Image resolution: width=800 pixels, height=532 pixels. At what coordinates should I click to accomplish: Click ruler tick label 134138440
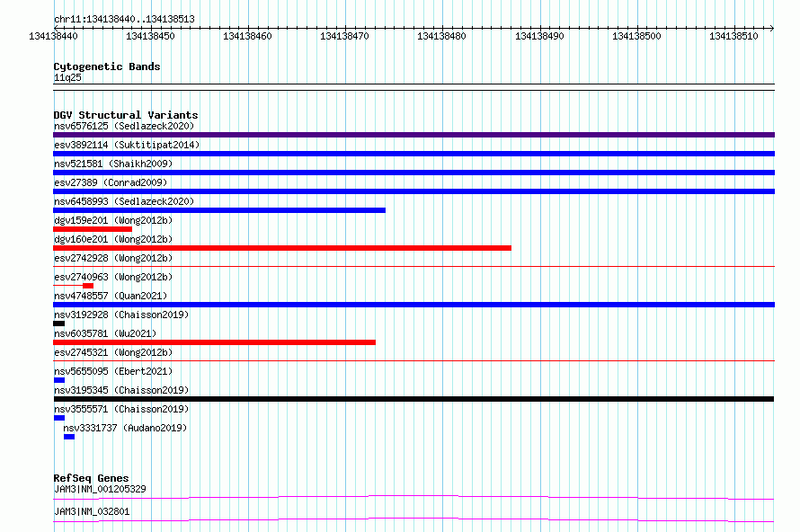click(x=53, y=36)
